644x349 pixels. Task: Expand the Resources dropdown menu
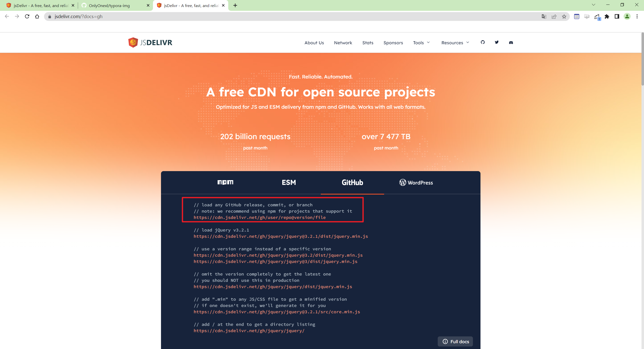click(455, 43)
